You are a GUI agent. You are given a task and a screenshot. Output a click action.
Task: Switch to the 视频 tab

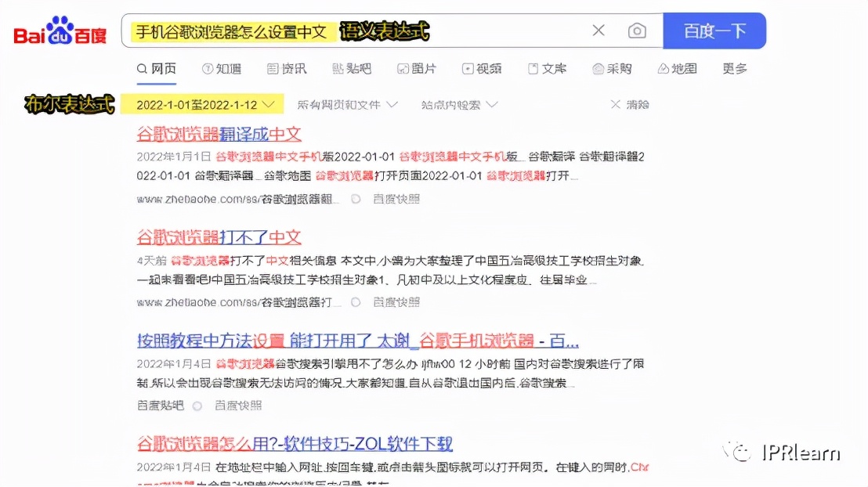point(482,69)
